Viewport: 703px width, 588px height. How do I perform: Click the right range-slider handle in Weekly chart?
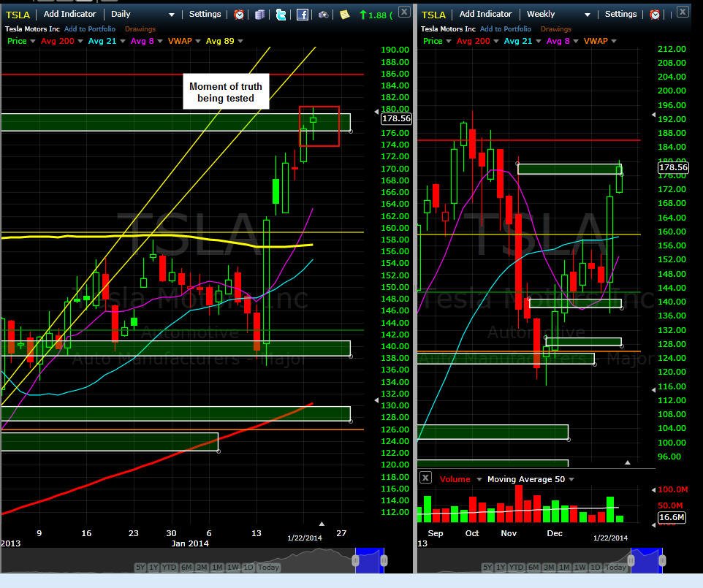[662, 560]
